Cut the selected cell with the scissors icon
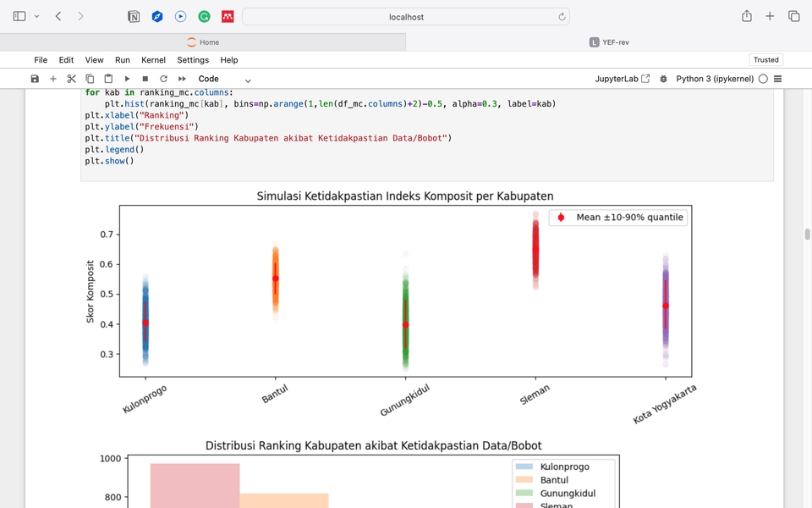Image resolution: width=812 pixels, height=508 pixels. click(x=72, y=79)
